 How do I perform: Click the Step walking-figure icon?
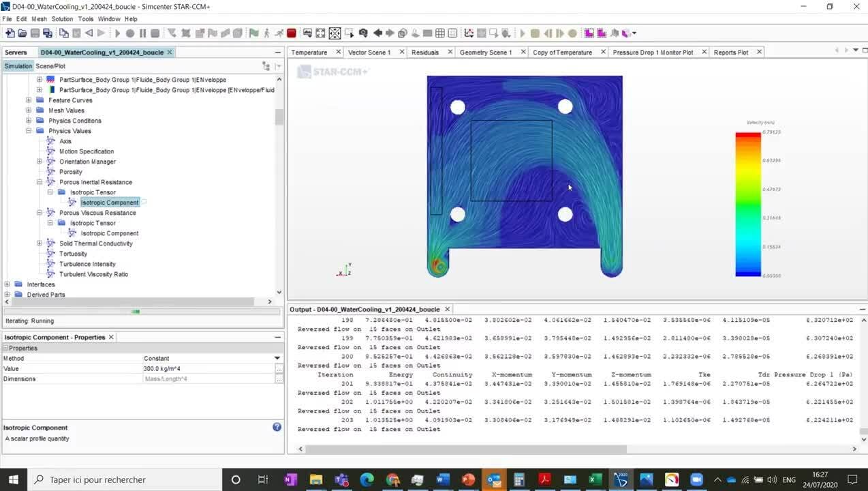pyautogui.click(x=266, y=33)
